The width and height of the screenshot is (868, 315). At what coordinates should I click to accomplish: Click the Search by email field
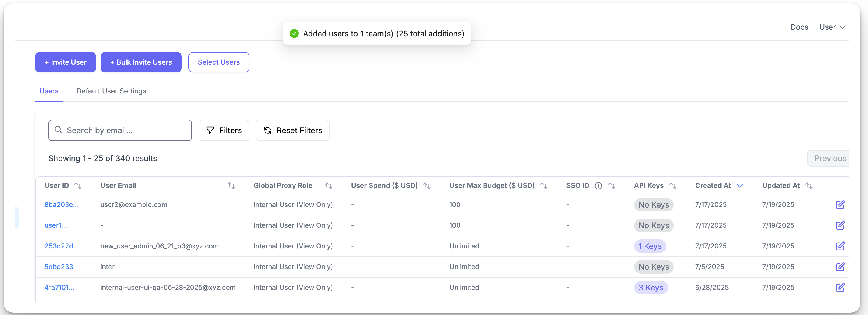pyautogui.click(x=125, y=130)
